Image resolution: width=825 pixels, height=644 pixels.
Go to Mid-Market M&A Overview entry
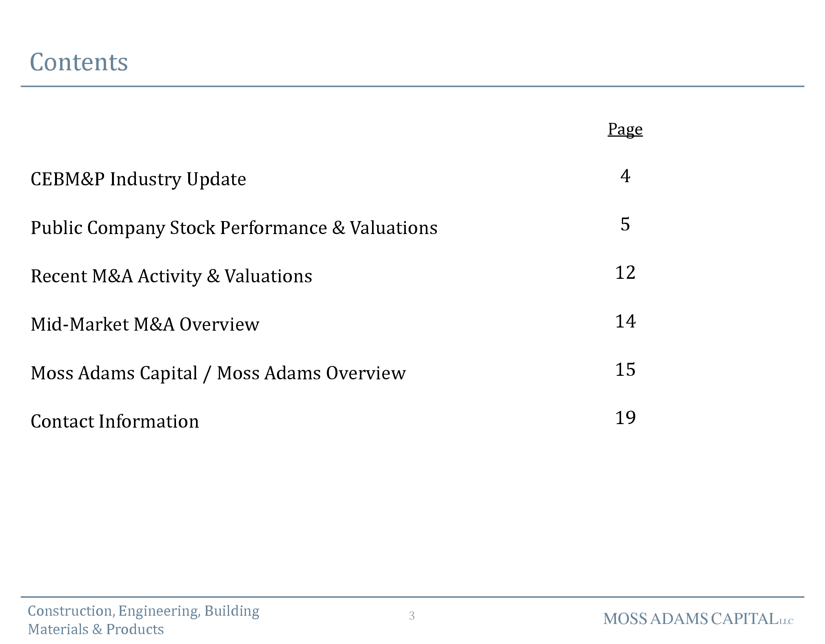[145, 324]
